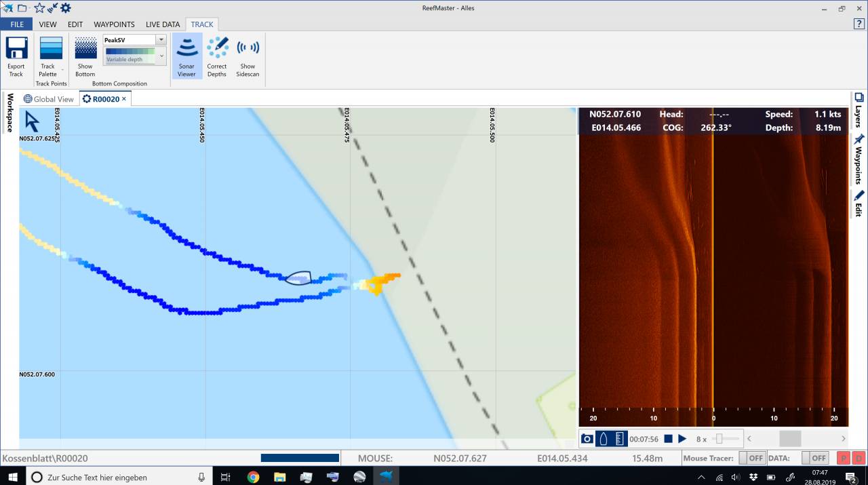This screenshot has height=485, width=868.
Task: Toggle the Show Bottom composition icon
Action: 85,50
